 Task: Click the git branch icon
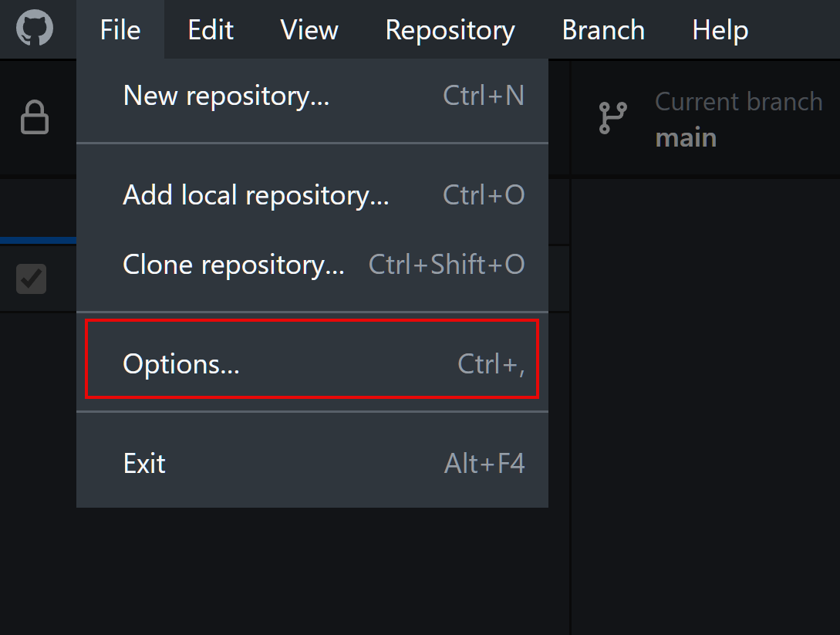point(613,118)
